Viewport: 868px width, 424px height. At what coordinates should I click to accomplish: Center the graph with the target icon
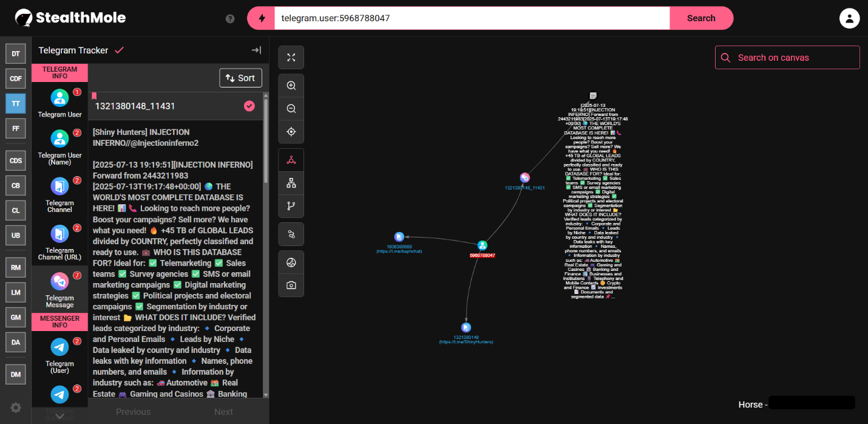[x=291, y=132]
